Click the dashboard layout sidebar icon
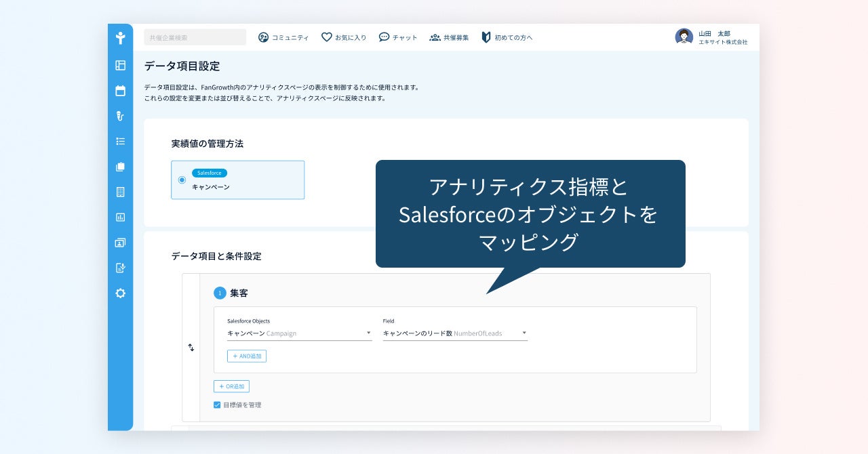 pos(120,65)
